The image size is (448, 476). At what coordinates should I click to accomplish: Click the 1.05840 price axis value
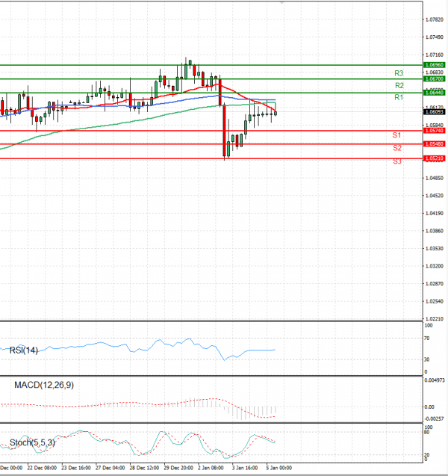click(435, 125)
